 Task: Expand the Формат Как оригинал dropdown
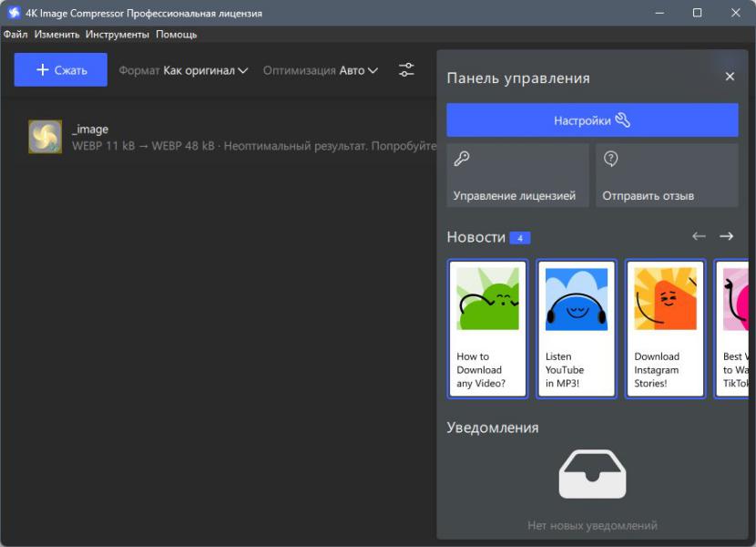click(x=183, y=70)
